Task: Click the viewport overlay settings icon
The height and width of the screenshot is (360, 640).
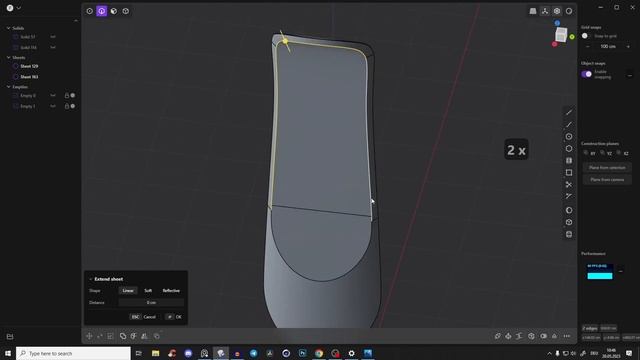Action: tap(557, 11)
